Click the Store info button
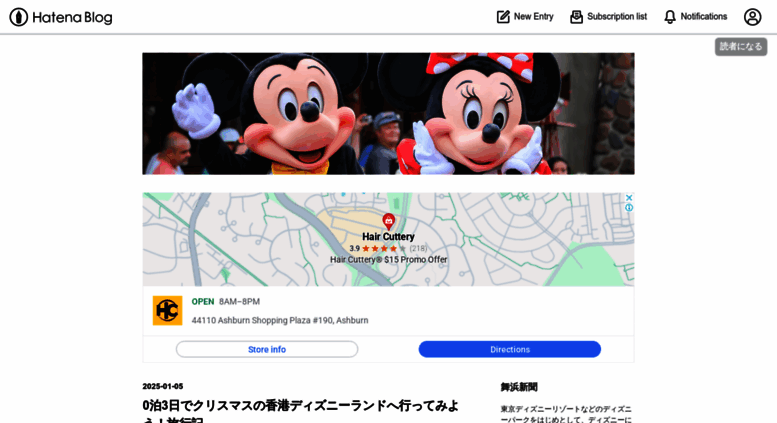Image resolution: width=777 pixels, height=423 pixels. pyautogui.click(x=267, y=349)
